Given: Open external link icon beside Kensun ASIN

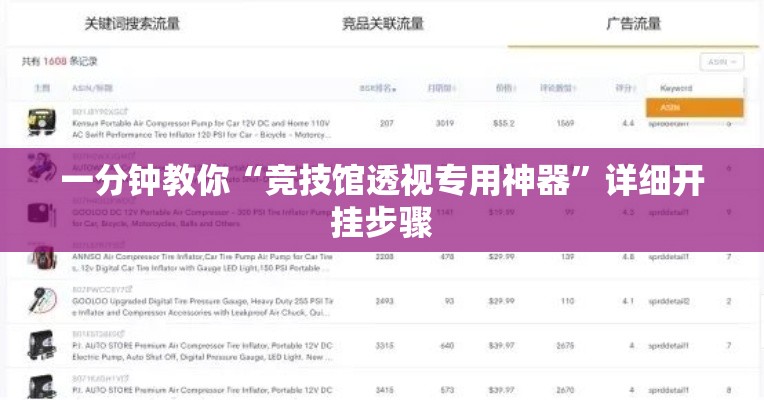Looking at the screenshot, I should click(x=125, y=112).
